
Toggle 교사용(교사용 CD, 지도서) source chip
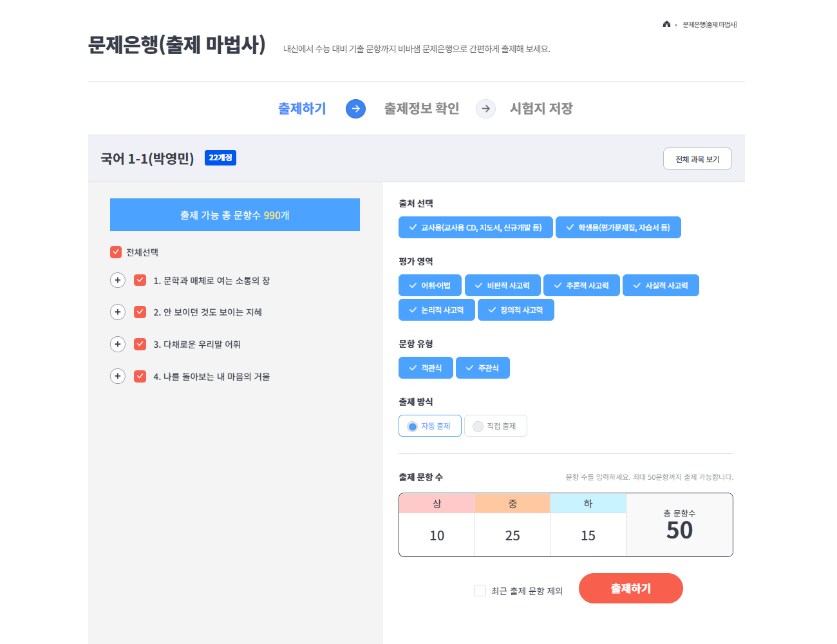point(476,227)
